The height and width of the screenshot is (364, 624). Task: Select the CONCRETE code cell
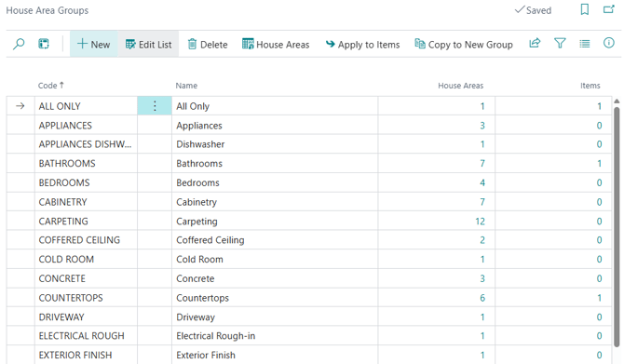(86, 278)
